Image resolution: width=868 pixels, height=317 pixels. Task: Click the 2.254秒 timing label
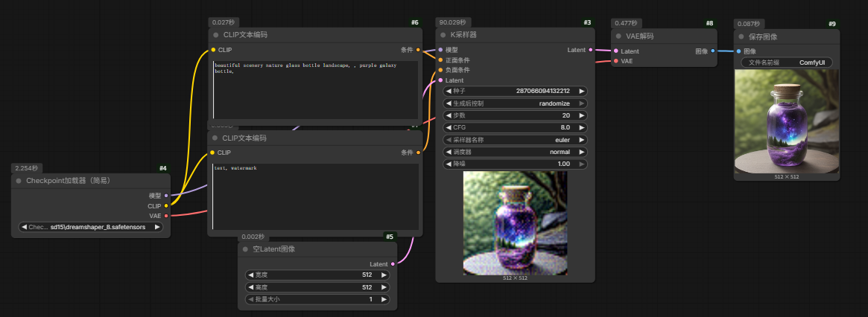[27, 168]
